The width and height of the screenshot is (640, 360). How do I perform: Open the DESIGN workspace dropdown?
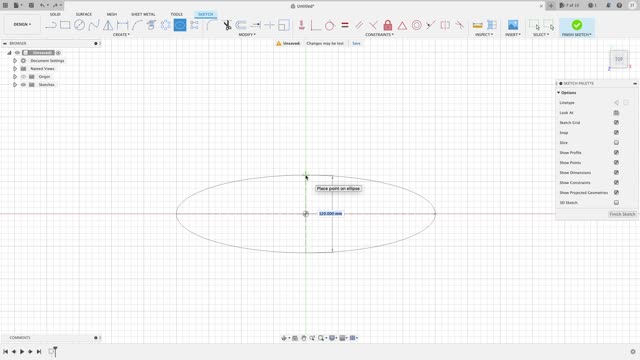pyautogui.click(x=22, y=24)
